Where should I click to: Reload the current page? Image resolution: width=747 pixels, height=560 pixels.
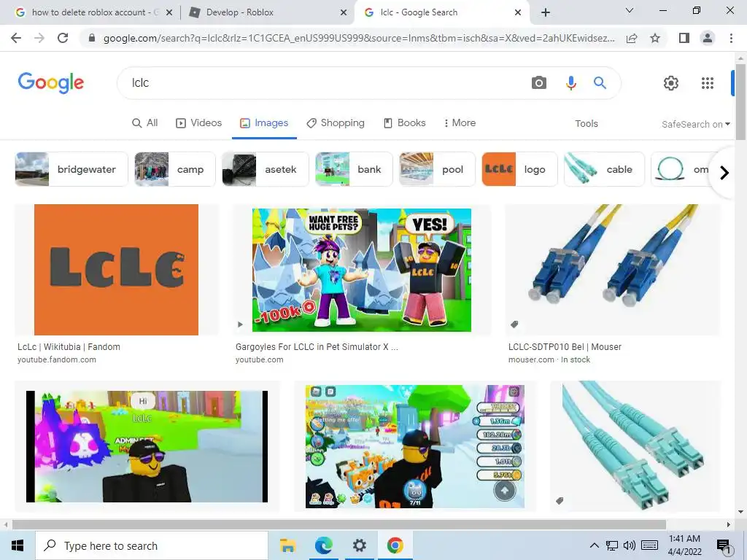tap(63, 38)
